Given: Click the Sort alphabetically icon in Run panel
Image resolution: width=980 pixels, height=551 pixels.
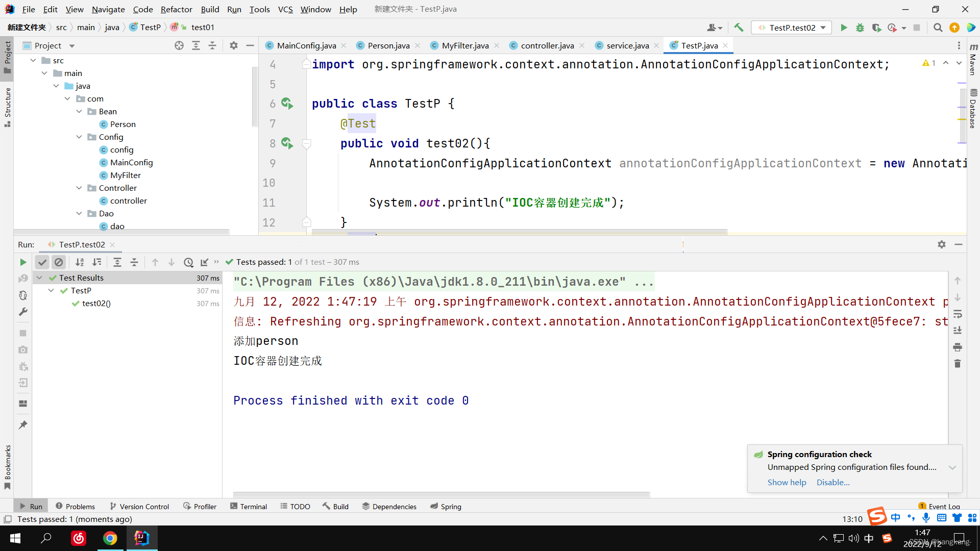Looking at the screenshot, I should pyautogui.click(x=80, y=262).
